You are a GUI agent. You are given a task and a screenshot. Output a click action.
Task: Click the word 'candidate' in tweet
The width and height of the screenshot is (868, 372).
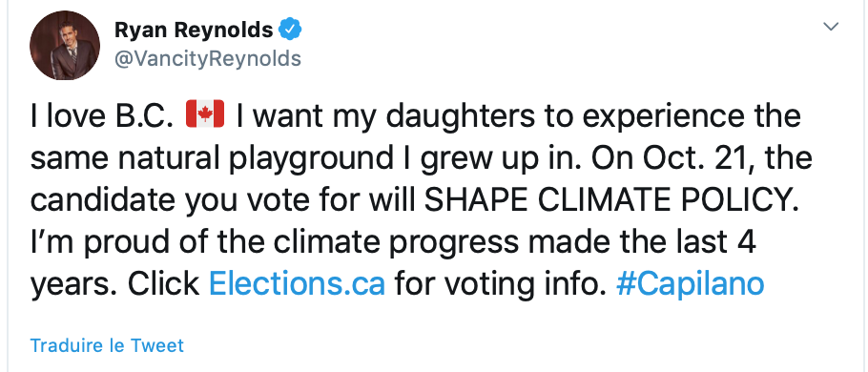click(x=104, y=200)
